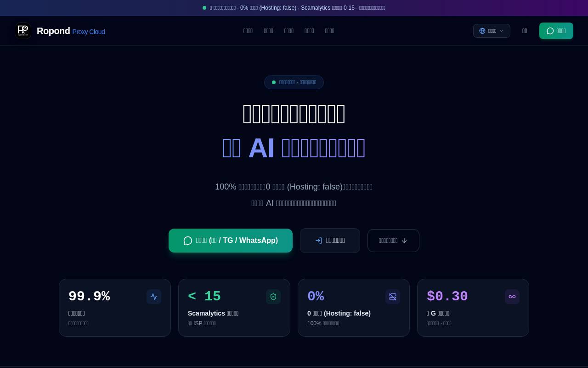
Task: Click the "AI" word in the hero headline
Action: [261, 148]
